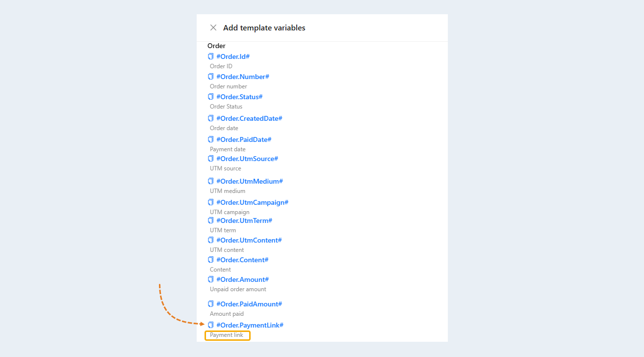
Task: Copy the #Order.Amount# variable icon
Action: 211,279
